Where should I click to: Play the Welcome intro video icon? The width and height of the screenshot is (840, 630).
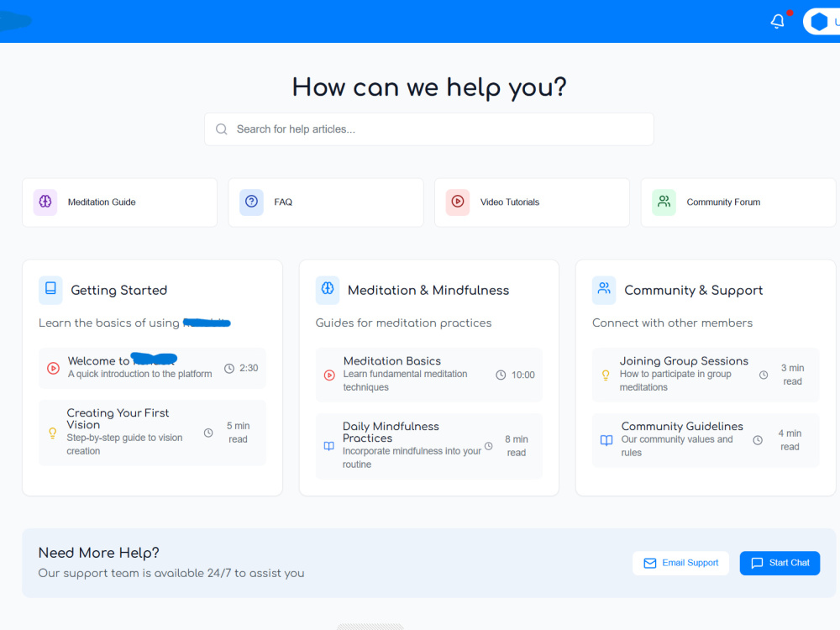(x=53, y=368)
